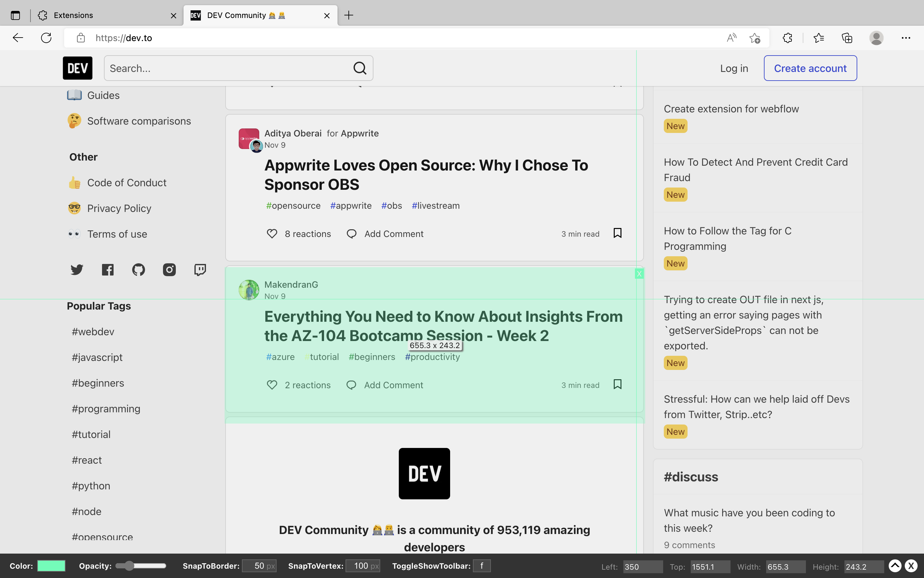The image size is (924, 578).
Task: Adjust the Opacity slider
Action: coord(141,566)
